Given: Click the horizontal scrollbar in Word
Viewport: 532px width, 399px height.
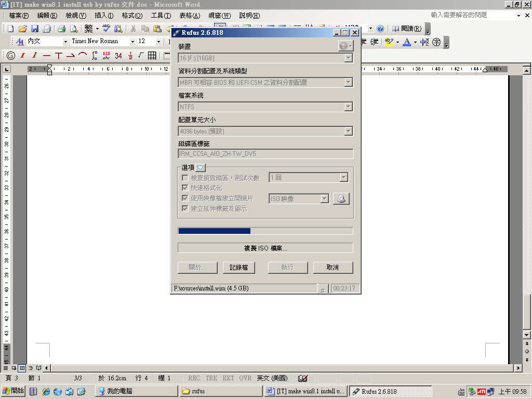Looking at the screenshot, I should pos(282,368).
